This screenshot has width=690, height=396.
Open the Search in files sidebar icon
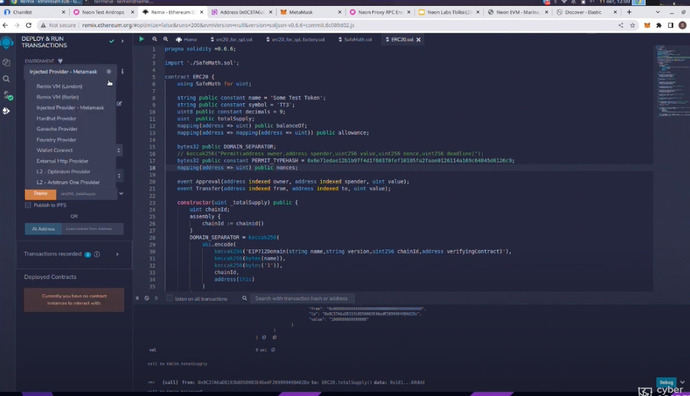(6, 79)
